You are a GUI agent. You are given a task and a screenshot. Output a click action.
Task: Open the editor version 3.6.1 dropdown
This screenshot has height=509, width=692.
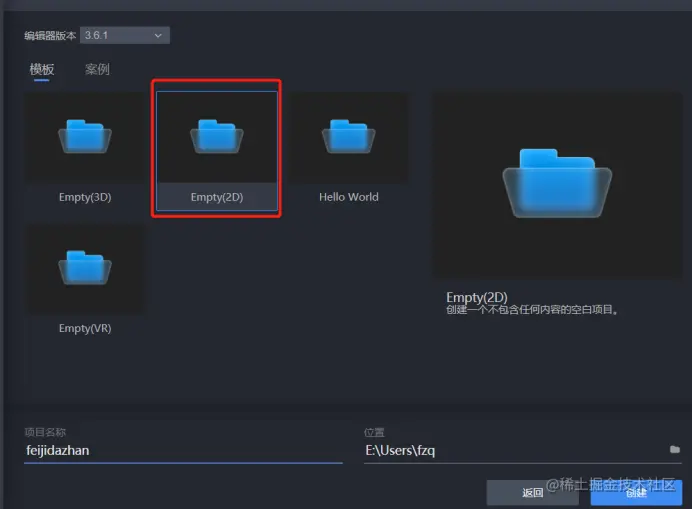(124, 35)
